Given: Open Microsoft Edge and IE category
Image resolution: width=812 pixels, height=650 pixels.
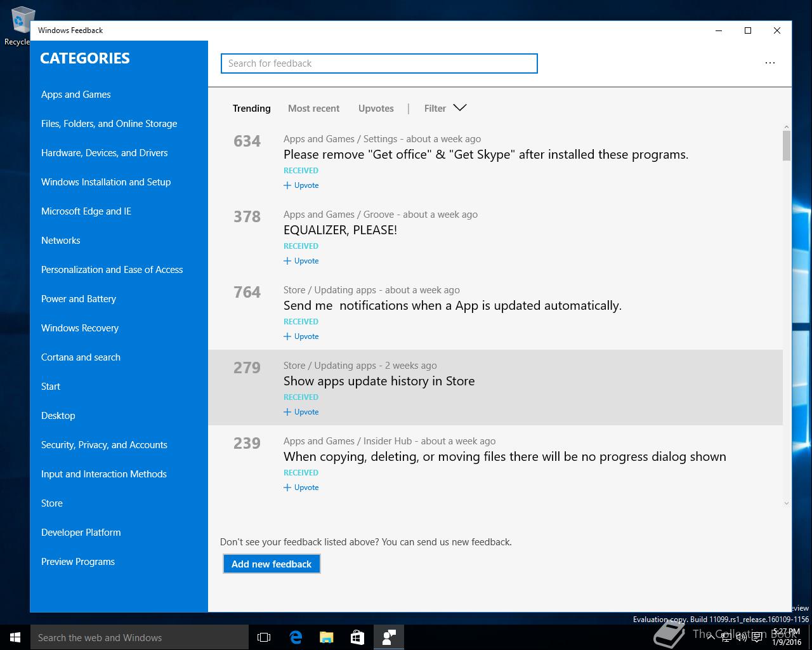Looking at the screenshot, I should point(86,211).
